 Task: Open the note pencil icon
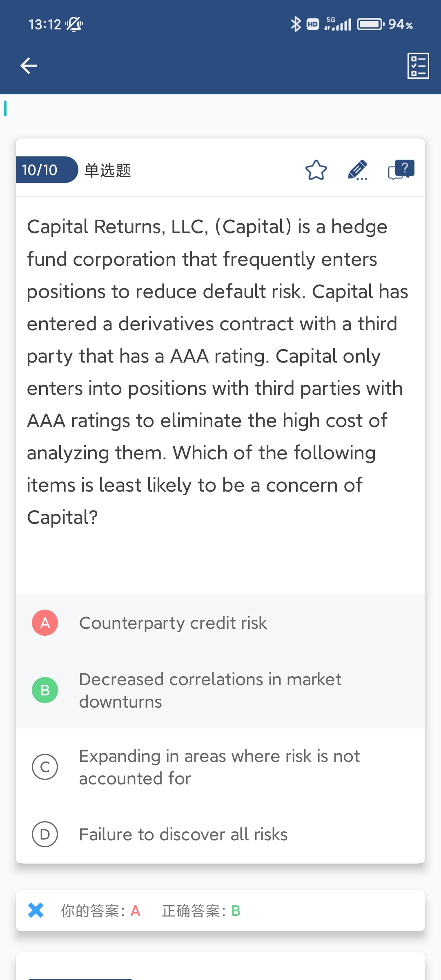coord(358,170)
